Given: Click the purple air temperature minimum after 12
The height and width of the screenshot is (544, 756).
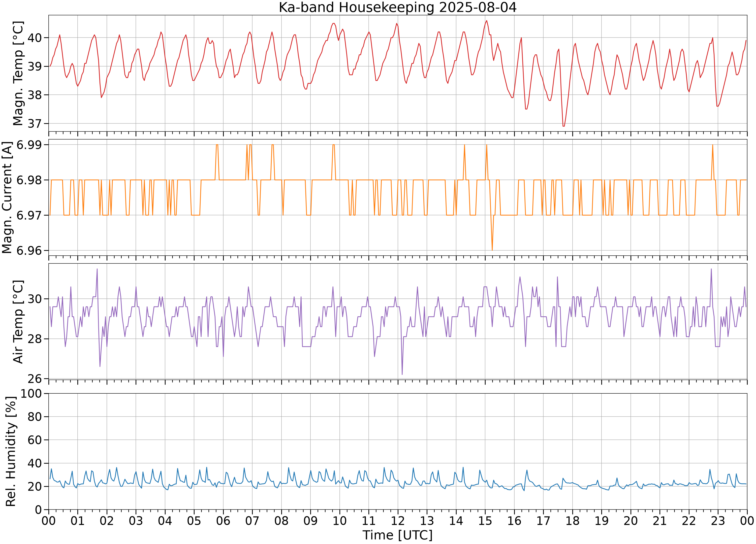Looking at the screenshot, I should (x=402, y=375).
